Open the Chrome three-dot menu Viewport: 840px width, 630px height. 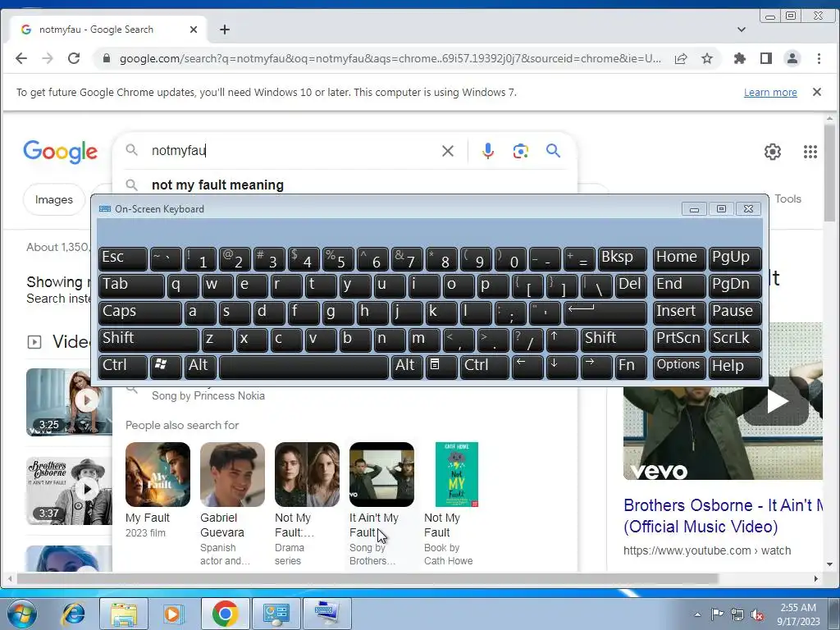coord(819,58)
